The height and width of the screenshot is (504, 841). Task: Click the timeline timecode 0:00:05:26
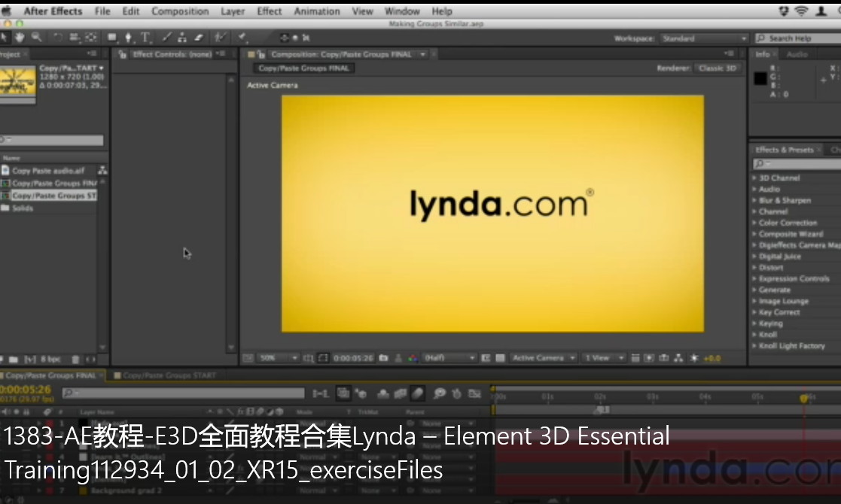(25, 390)
